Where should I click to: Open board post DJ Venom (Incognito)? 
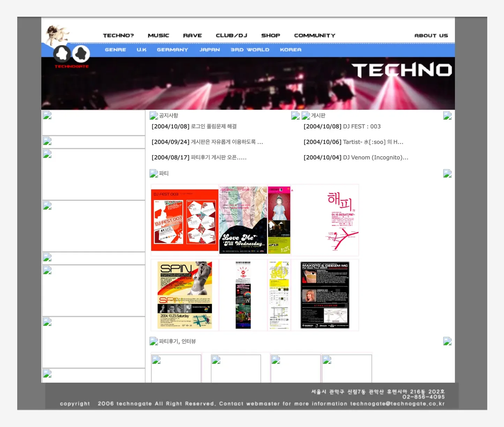tap(376, 157)
